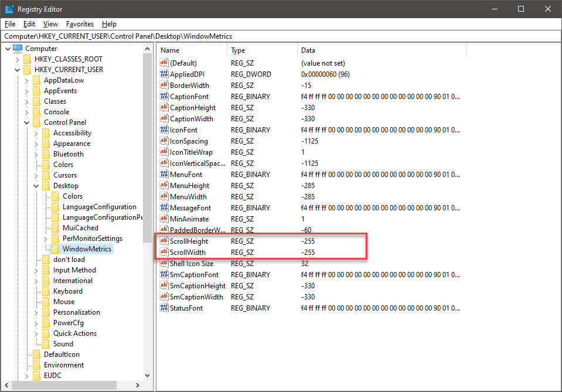
Task: Click the tree panel scrollbar down arrow
Action: pyautogui.click(x=148, y=375)
